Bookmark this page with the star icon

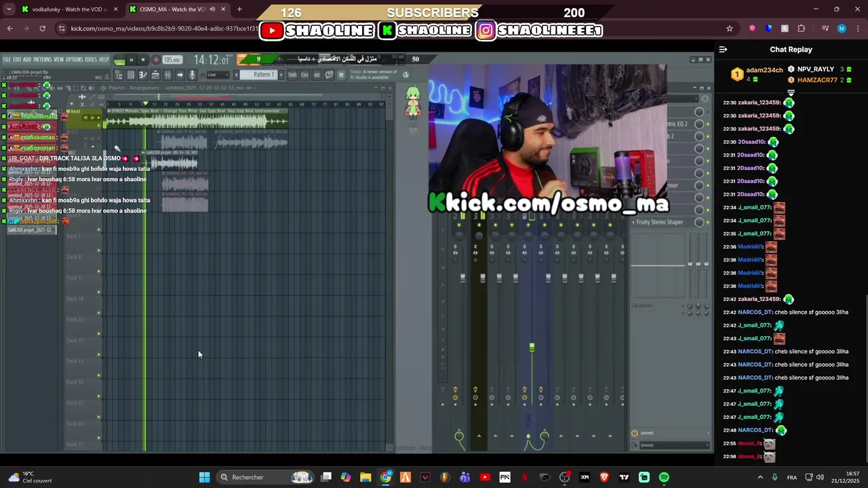[730, 28]
